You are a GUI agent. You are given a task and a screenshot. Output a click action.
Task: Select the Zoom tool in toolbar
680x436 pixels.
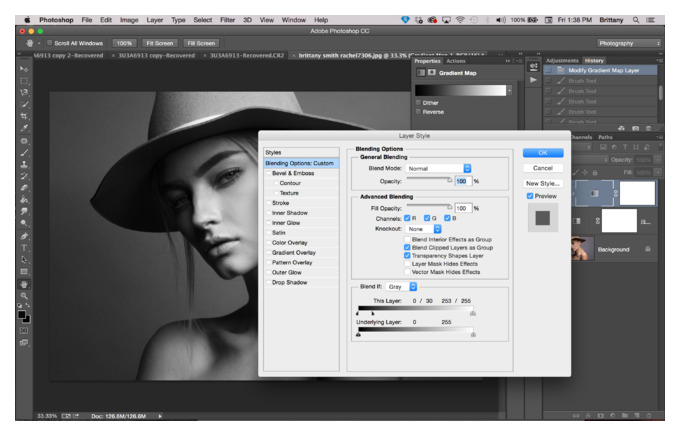pyautogui.click(x=24, y=296)
